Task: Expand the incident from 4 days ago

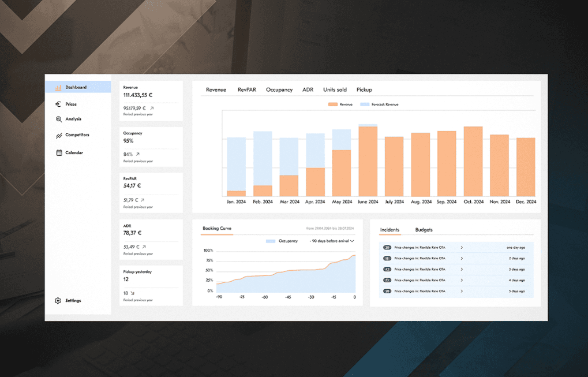Action: [462, 280]
